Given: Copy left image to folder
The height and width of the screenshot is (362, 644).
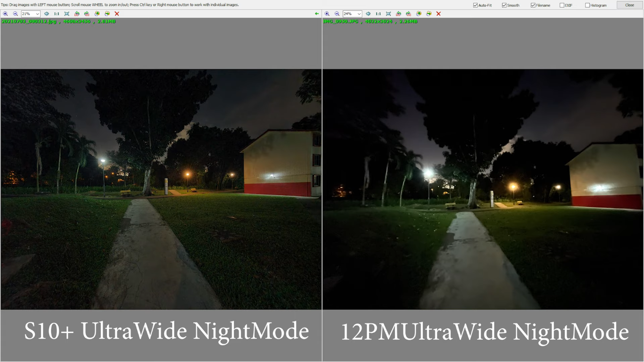Looking at the screenshot, I should pos(97,14).
